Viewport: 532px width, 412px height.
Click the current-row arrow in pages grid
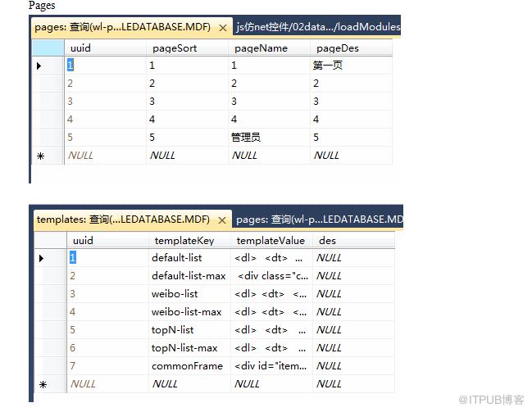[x=39, y=66]
